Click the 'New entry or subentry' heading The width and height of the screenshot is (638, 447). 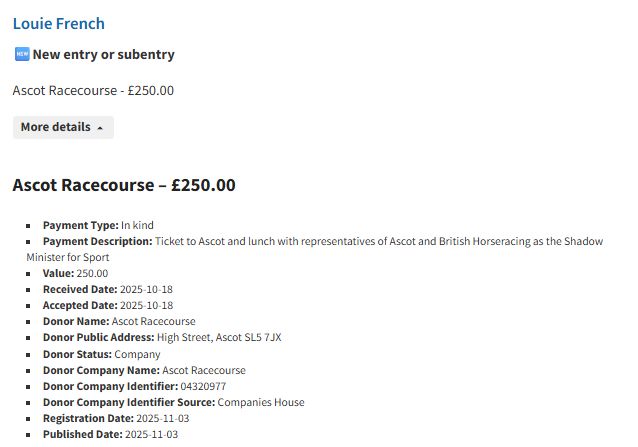click(103, 54)
